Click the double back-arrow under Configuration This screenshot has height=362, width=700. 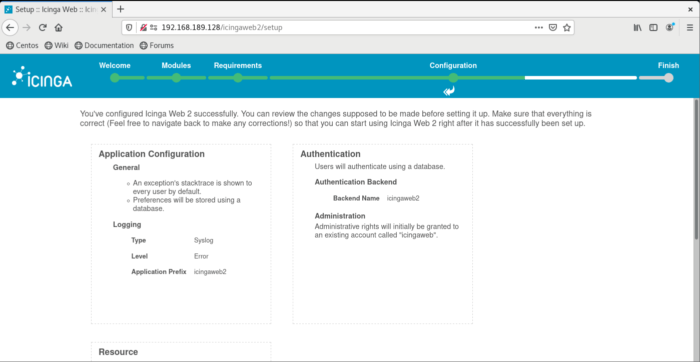pyautogui.click(x=449, y=92)
